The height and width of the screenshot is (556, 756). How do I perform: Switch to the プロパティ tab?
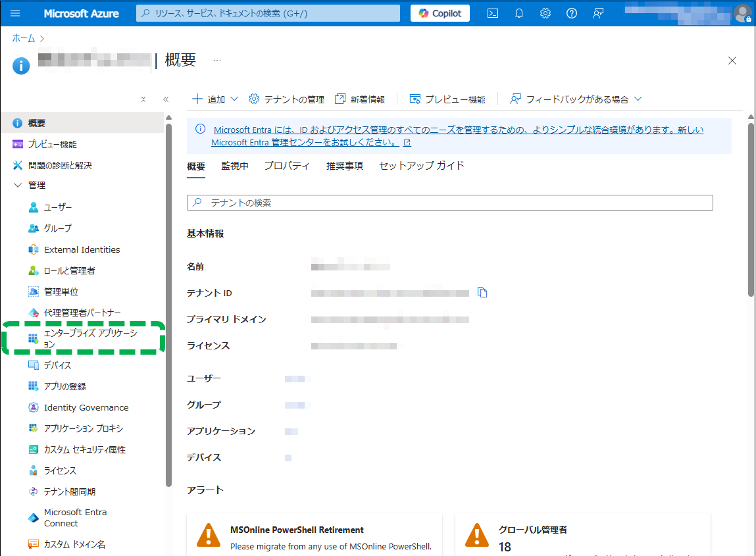click(287, 166)
